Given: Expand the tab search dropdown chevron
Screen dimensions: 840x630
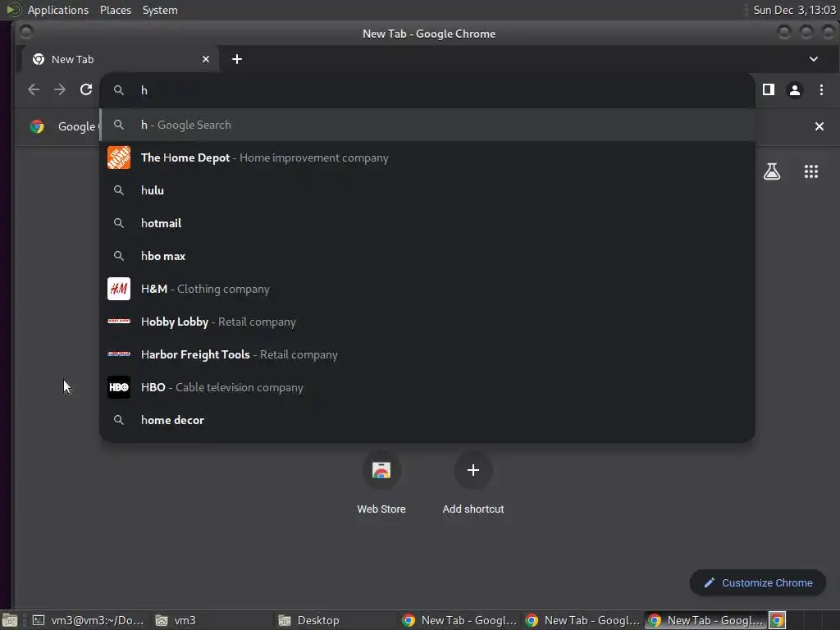Looking at the screenshot, I should (x=813, y=59).
